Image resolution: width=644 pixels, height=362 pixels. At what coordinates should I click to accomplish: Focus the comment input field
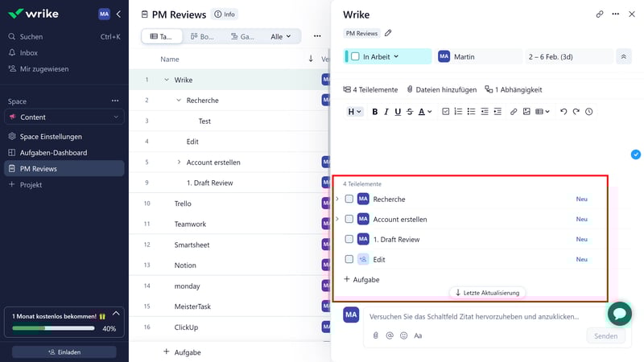[x=474, y=316]
